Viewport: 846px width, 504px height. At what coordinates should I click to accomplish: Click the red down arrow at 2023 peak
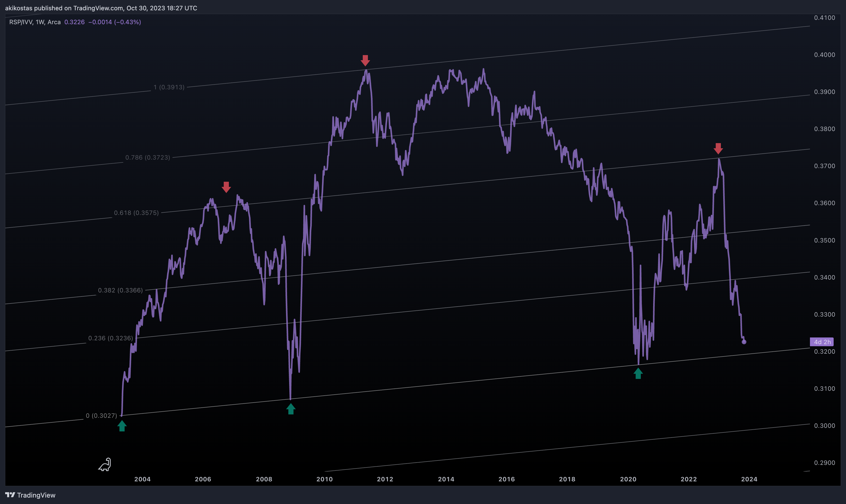(718, 149)
